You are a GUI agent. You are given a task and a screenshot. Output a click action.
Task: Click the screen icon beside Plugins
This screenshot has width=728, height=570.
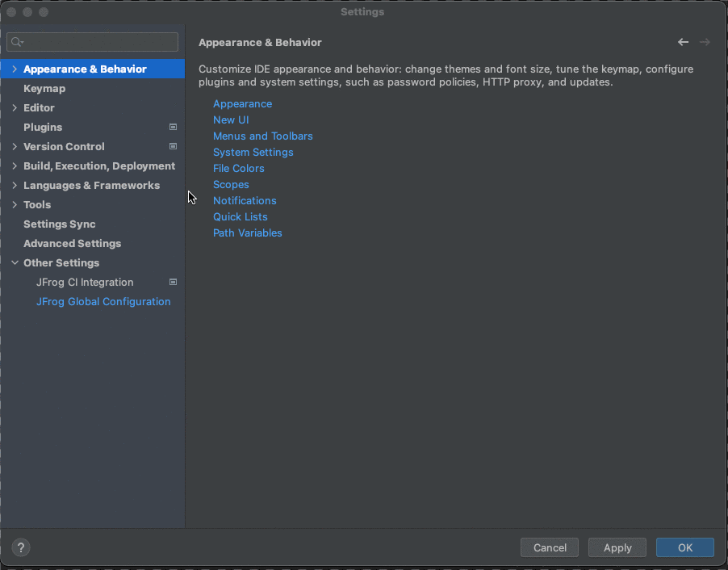pos(173,127)
